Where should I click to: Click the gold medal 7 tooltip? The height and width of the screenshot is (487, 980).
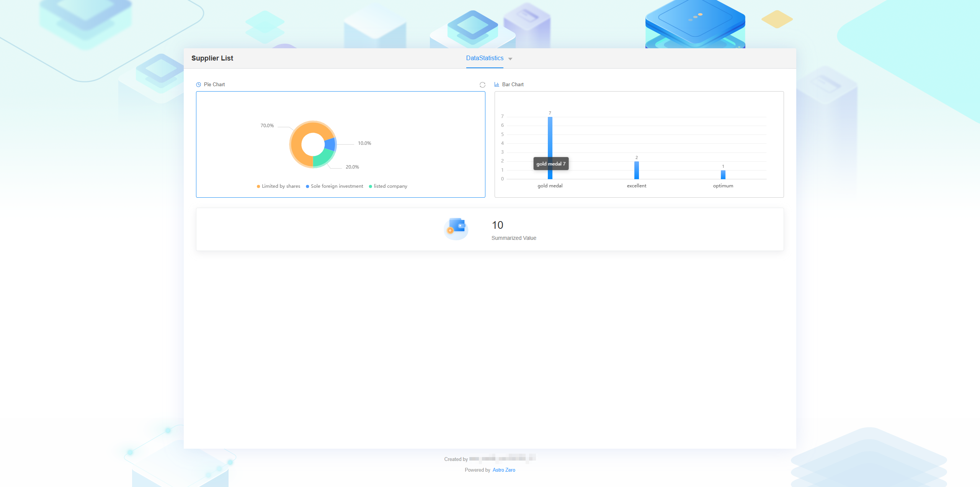[x=551, y=164]
